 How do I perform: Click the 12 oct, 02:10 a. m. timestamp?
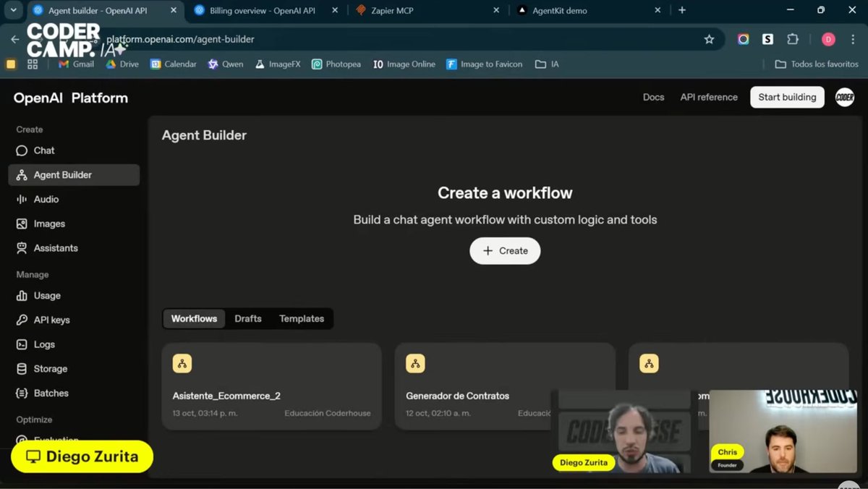point(439,413)
